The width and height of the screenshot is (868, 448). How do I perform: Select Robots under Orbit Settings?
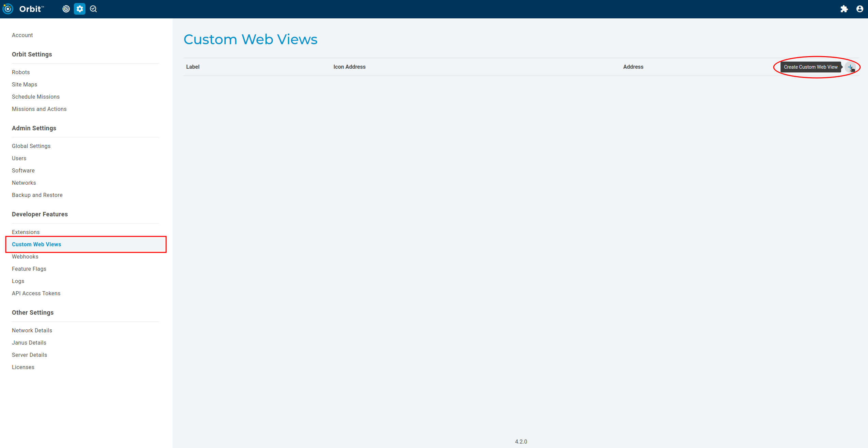(x=20, y=72)
